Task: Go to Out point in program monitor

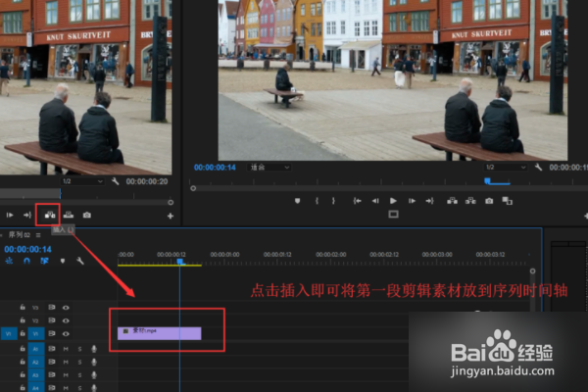Action: click(430, 201)
